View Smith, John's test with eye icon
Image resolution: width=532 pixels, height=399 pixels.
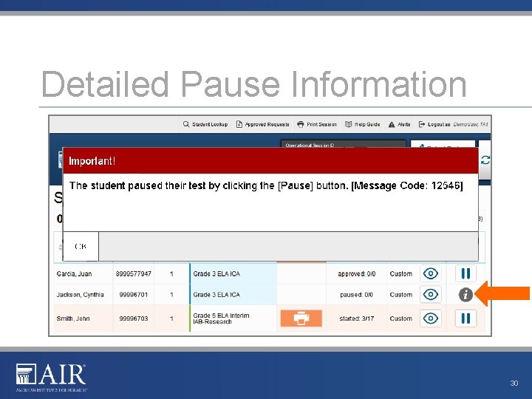pos(431,318)
